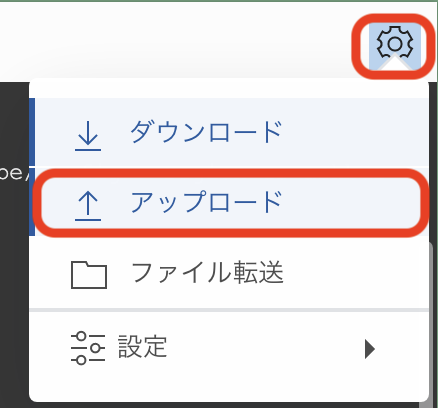Click the dropdown menu's vertical scrollbar
Screen dimensions: 438x408
pyautogui.click(x=431, y=322)
